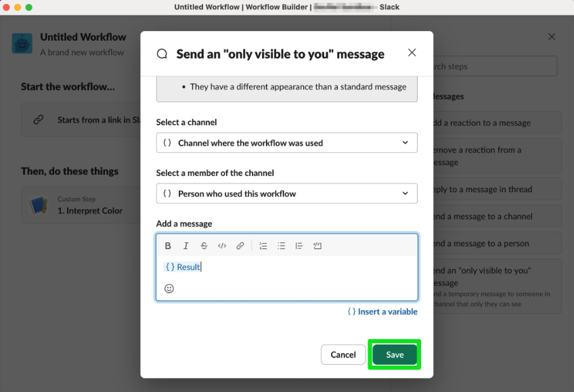Open the emoji picker below the message
The image size is (574, 392).
(x=169, y=288)
